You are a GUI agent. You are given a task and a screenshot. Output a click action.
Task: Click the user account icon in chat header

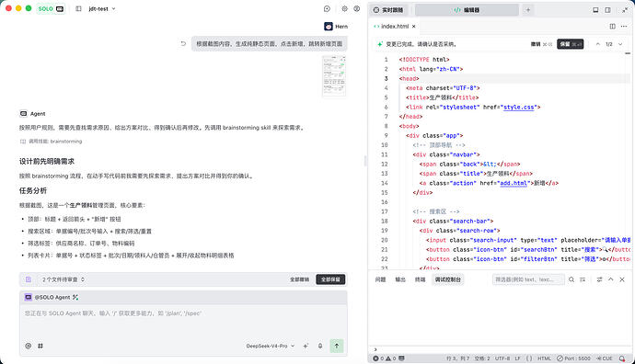pos(357,8)
